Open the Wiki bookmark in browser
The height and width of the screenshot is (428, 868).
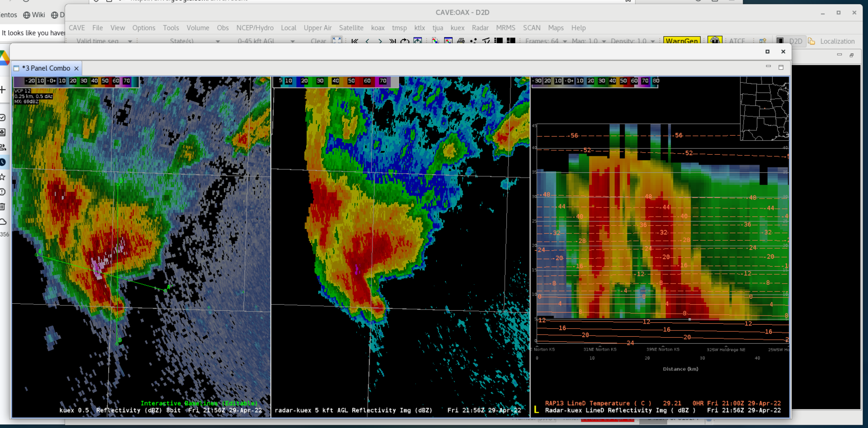34,15
